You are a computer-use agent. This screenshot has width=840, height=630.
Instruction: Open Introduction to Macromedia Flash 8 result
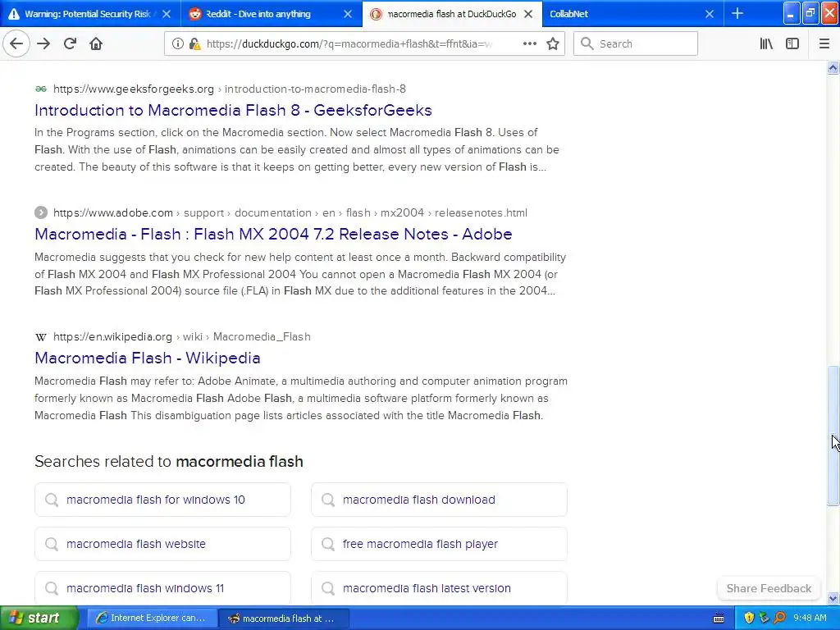(233, 111)
